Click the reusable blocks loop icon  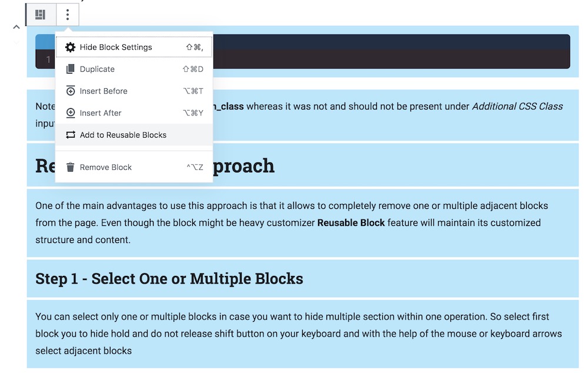[x=70, y=135]
